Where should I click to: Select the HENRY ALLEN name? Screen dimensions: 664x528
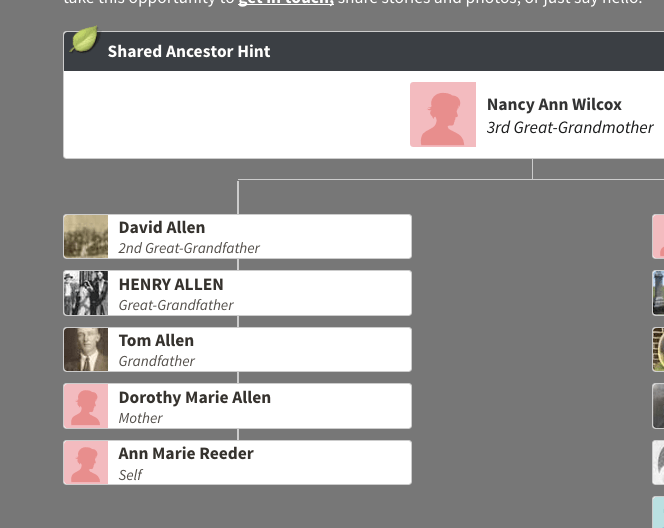pyautogui.click(x=171, y=285)
